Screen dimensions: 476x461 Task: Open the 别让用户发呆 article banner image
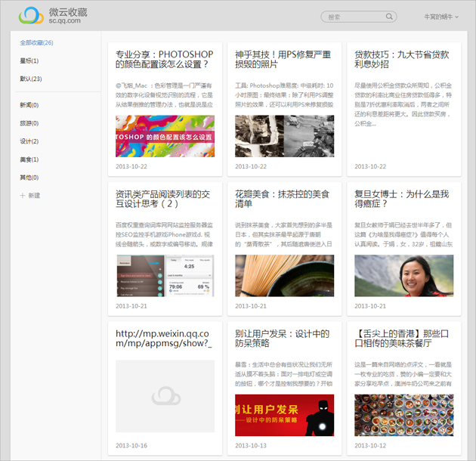(x=283, y=414)
